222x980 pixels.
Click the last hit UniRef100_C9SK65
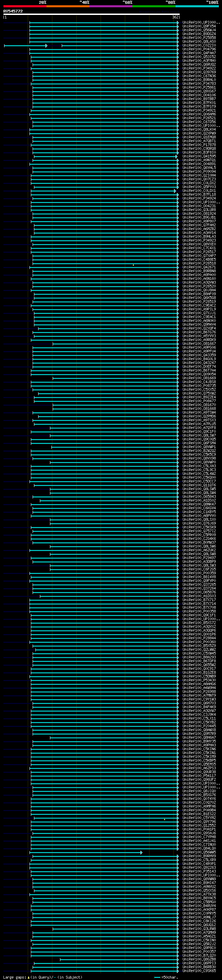tap(199, 971)
